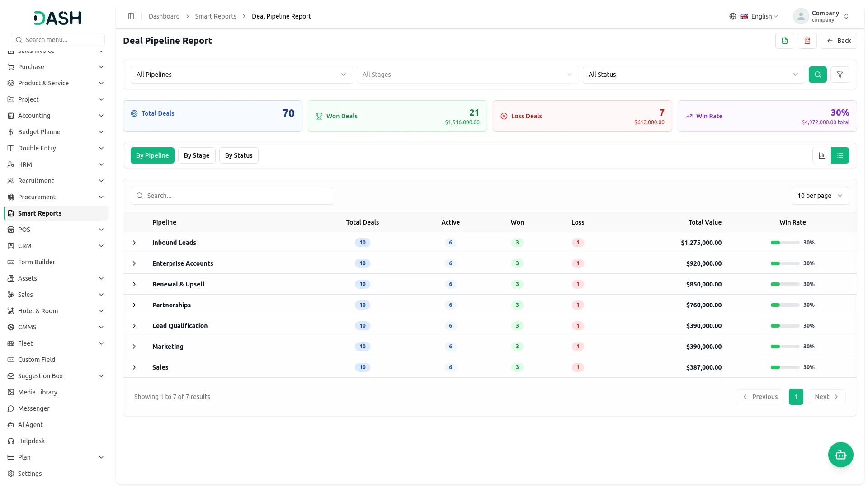Screen dimensions: 868x488
Task: Click the globe language icon
Action: (733, 16)
